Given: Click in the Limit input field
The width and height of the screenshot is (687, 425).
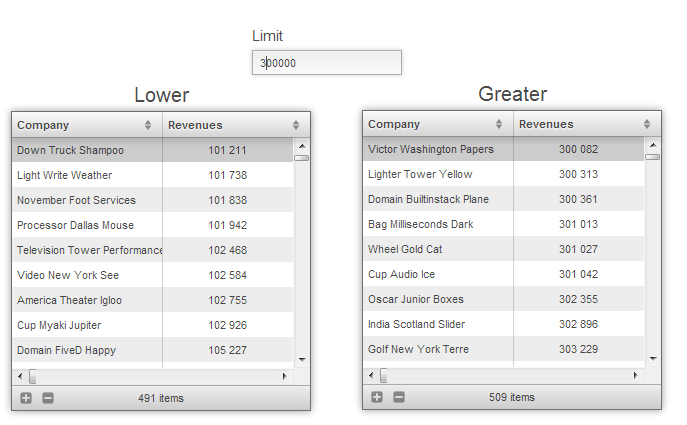Looking at the screenshot, I should [326, 63].
